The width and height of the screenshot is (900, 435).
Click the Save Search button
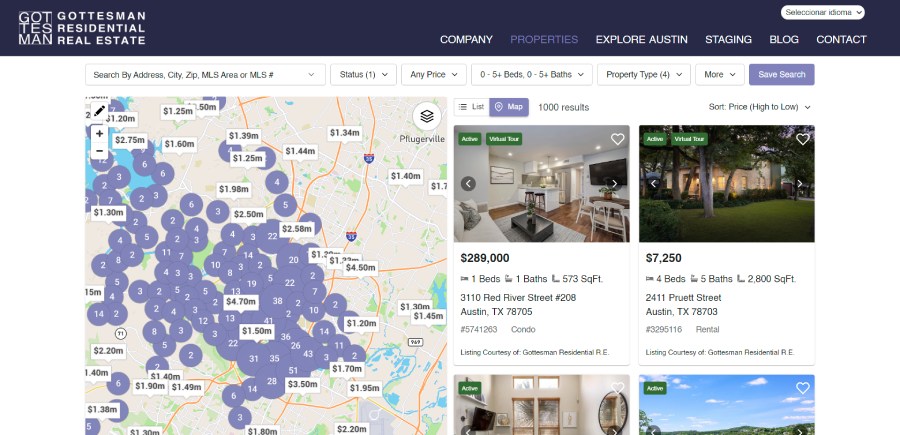click(781, 75)
